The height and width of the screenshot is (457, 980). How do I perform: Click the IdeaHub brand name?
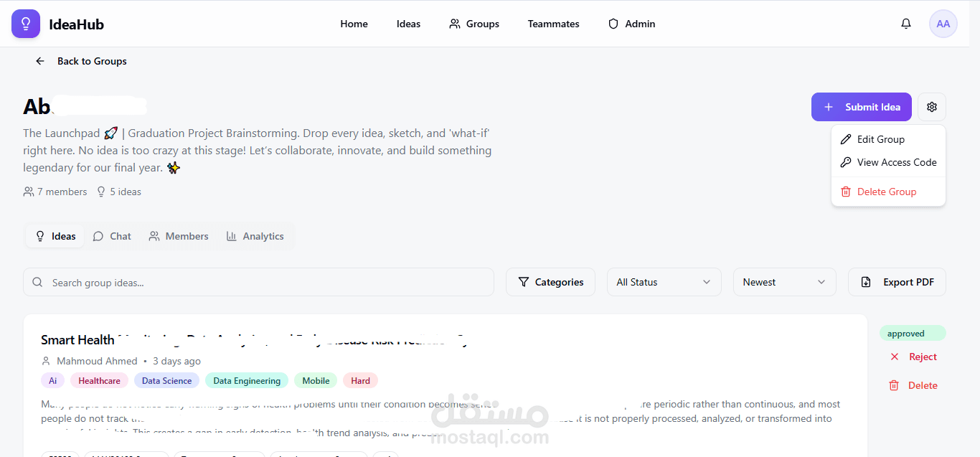point(76,24)
